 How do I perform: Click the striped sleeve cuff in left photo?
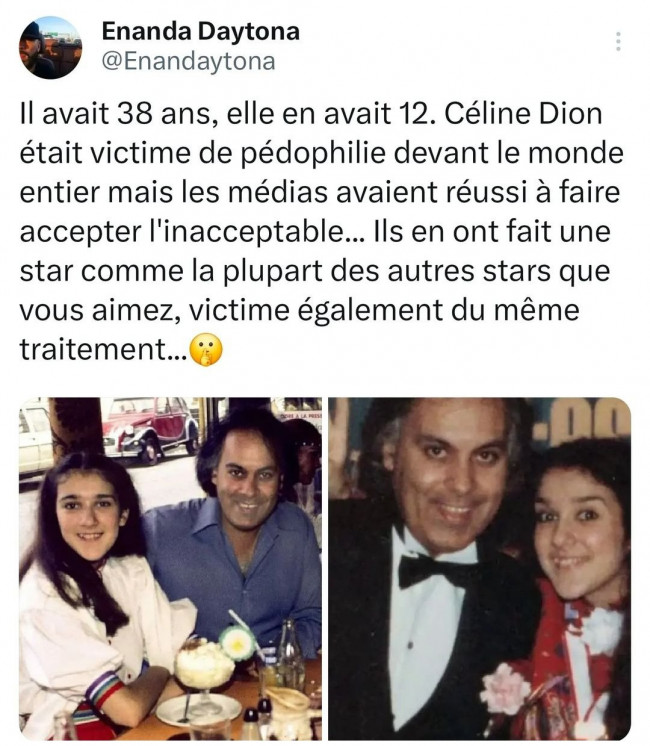click(x=104, y=688)
